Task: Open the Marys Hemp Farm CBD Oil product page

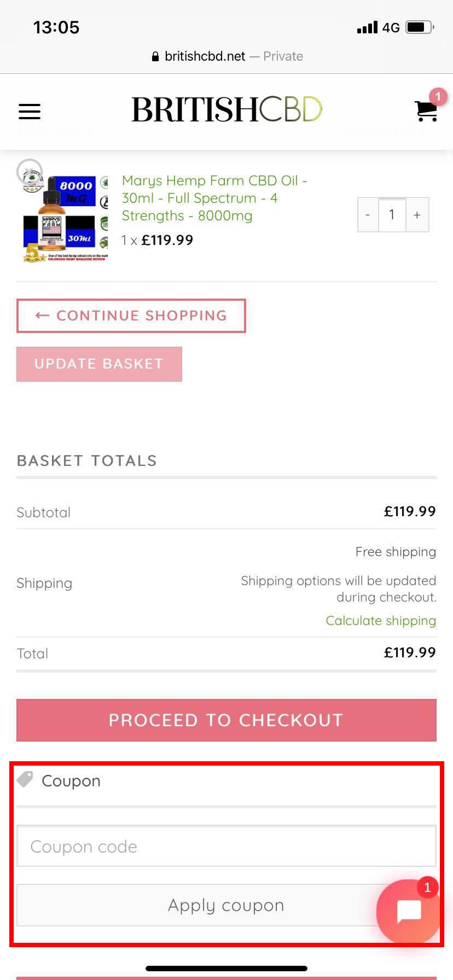Action: [x=214, y=198]
